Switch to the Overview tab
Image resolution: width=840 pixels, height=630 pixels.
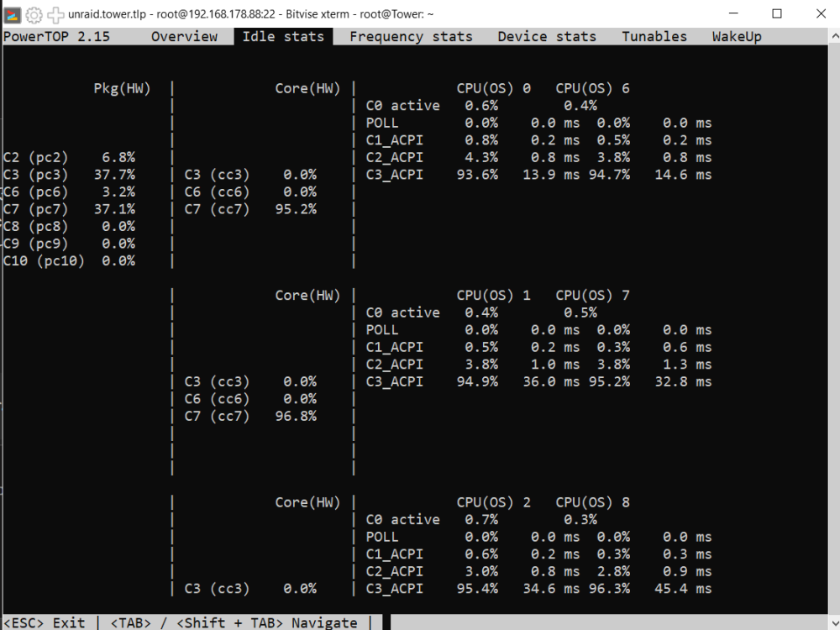tap(184, 36)
